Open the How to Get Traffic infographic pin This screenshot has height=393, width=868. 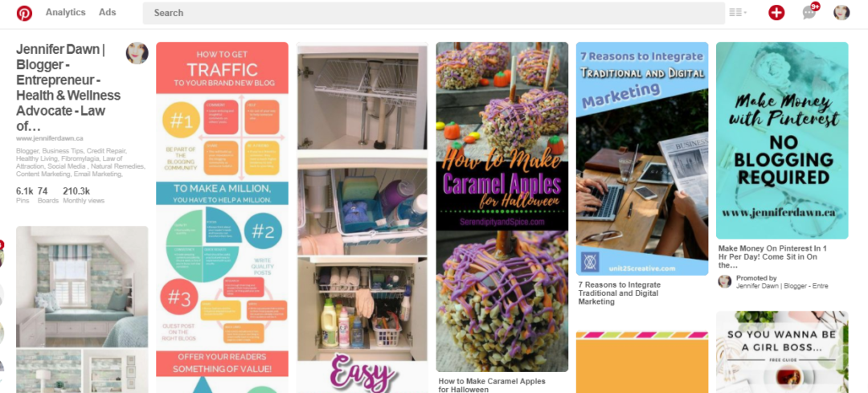[x=222, y=217]
